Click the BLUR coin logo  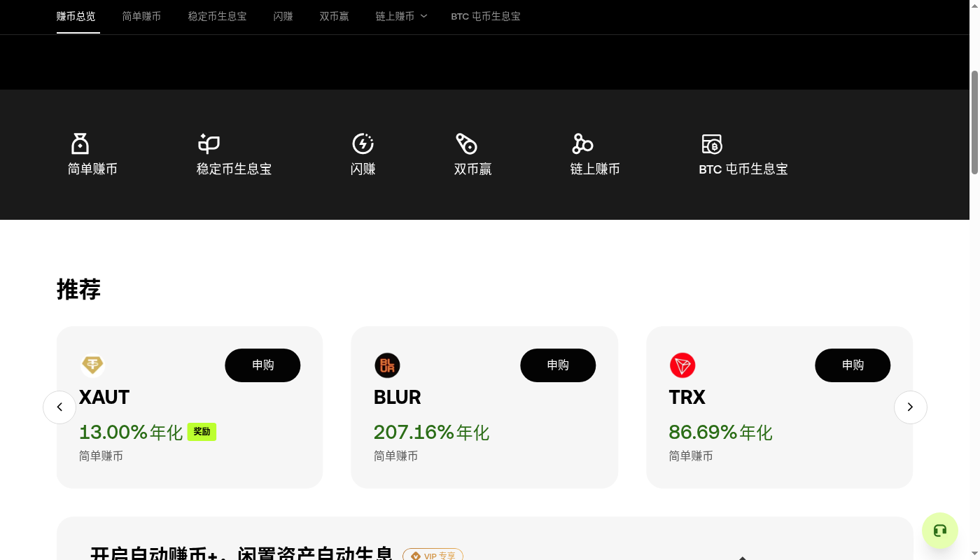click(x=387, y=365)
